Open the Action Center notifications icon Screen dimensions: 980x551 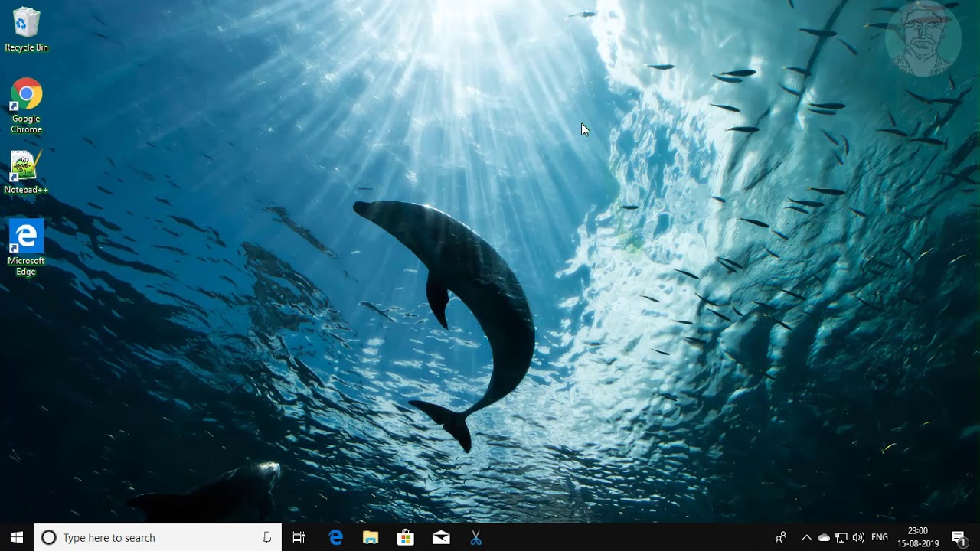click(x=959, y=537)
